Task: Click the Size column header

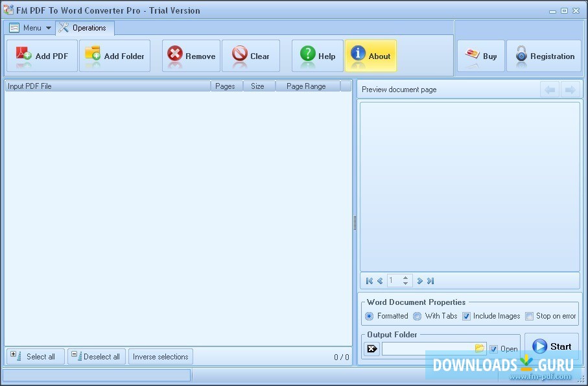Action: [x=259, y=86]
